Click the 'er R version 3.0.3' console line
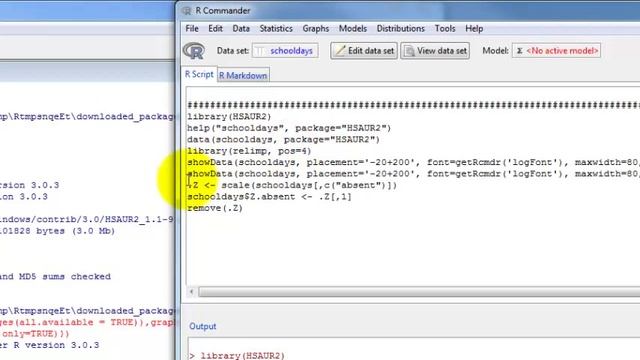640x360 pixels. 49,345
